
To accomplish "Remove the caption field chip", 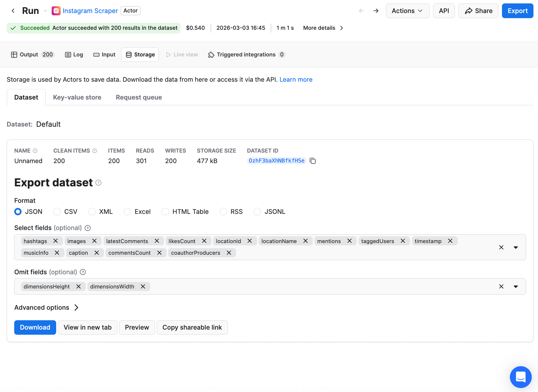I will pos(97,253).
